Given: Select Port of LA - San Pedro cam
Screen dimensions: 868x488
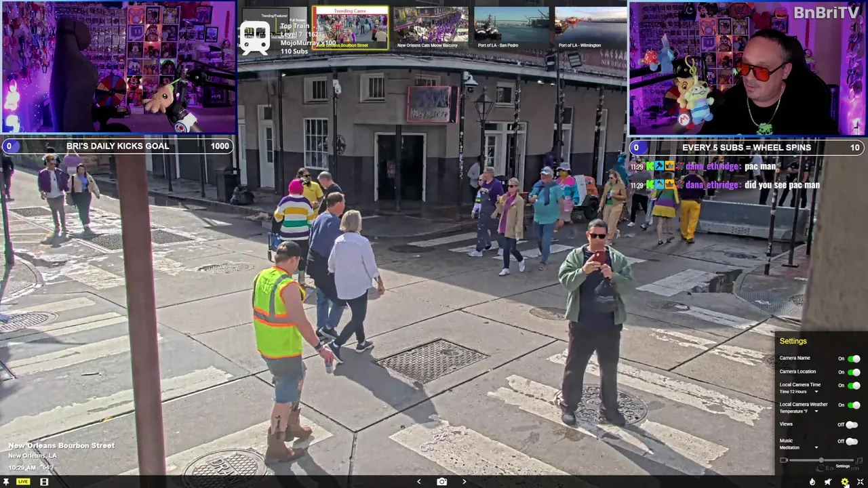Looking at the screenshot, I should coord(511,28).
